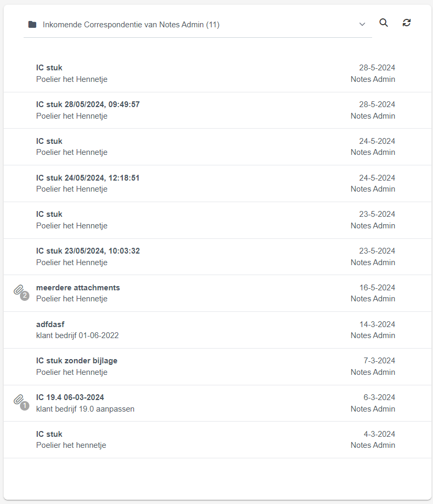Select the first IC stuk dated 28-5-2024
This screenshot has height=504, width=433.
(x=217, y=73)
